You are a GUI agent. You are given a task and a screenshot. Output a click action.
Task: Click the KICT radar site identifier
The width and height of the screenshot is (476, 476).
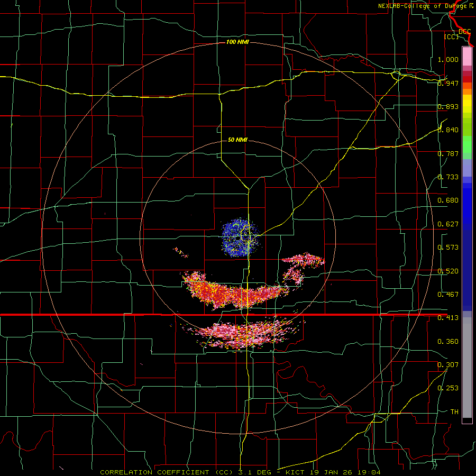click(296, 472)
